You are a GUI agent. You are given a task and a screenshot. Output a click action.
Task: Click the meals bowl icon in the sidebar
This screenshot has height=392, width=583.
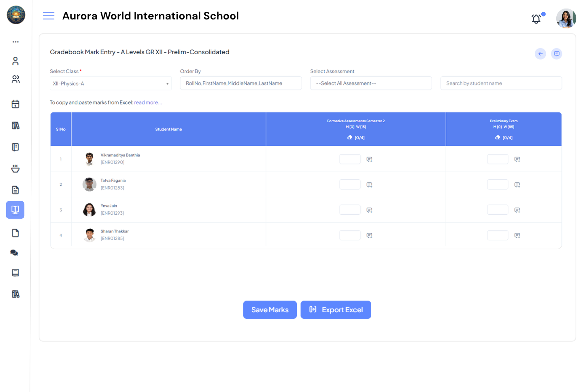click(x=15, y=168)
